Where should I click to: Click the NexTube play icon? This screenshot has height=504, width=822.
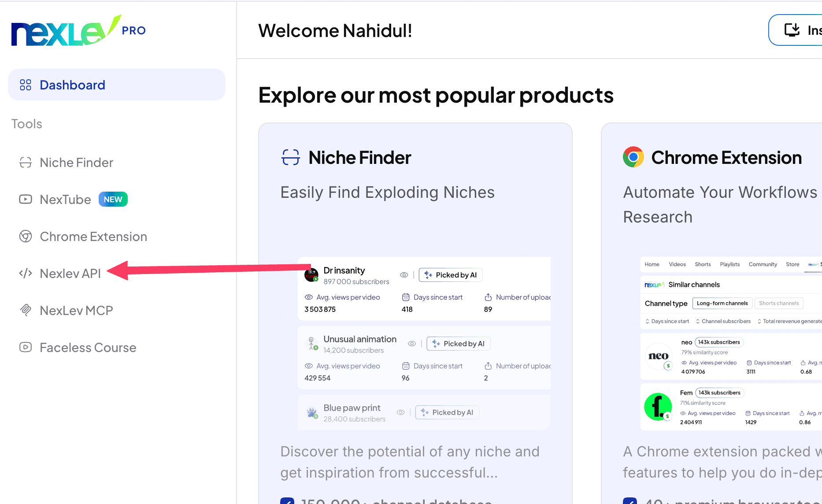26,200
